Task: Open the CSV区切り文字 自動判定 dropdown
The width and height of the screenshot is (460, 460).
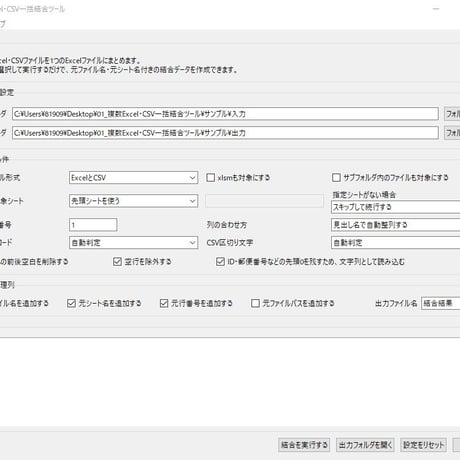Action: (x=396, y=243)
